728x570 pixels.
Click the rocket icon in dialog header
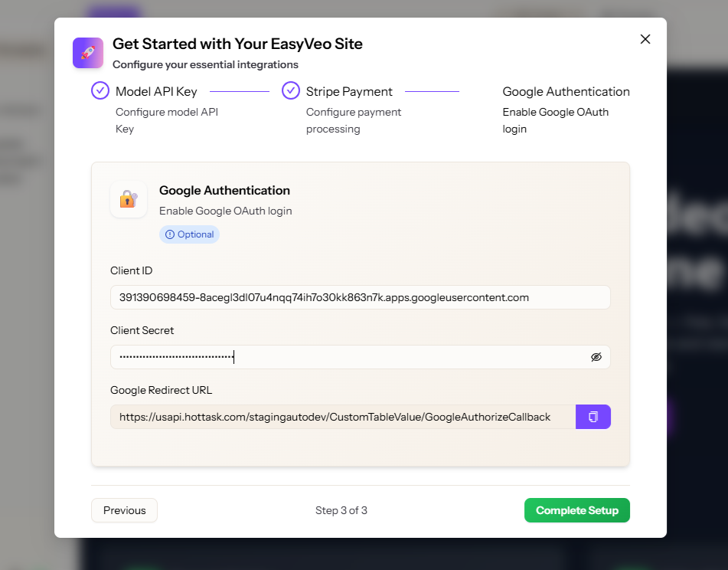pyautogui.click(x=88, y=53)
